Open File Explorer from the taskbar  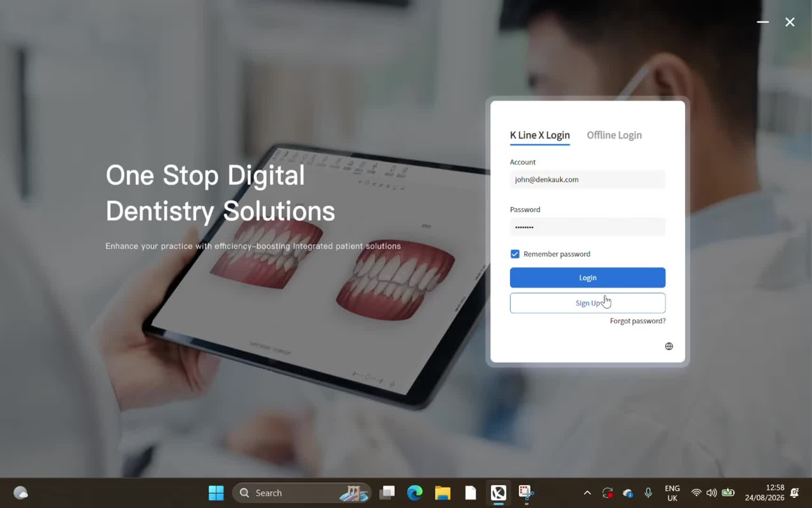(x=443, y=493)
